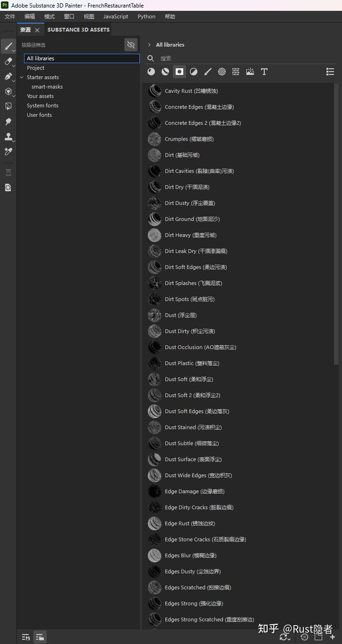Open the JavaScript menu
The image size is (342, 644).
coord(116,16)
